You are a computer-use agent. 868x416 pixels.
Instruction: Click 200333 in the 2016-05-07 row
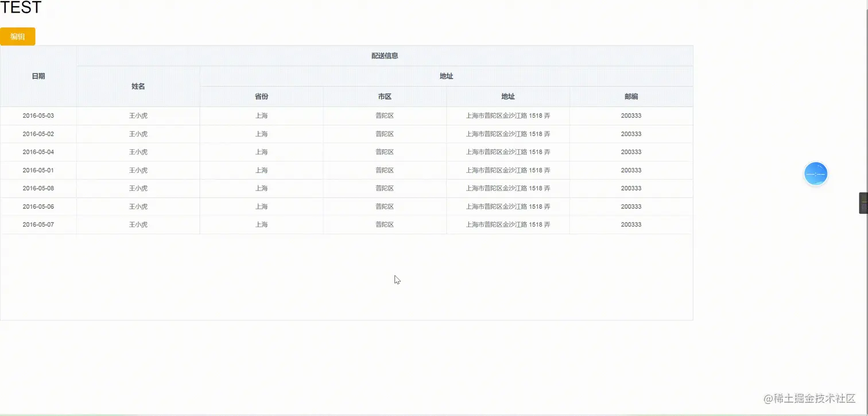click(631, 224)
